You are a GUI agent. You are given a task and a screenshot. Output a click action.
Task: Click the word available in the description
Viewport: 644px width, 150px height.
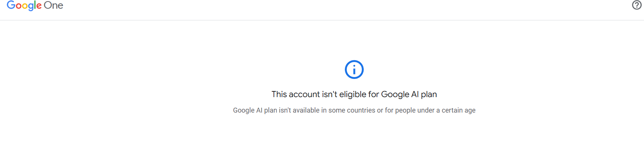[306, 110]
